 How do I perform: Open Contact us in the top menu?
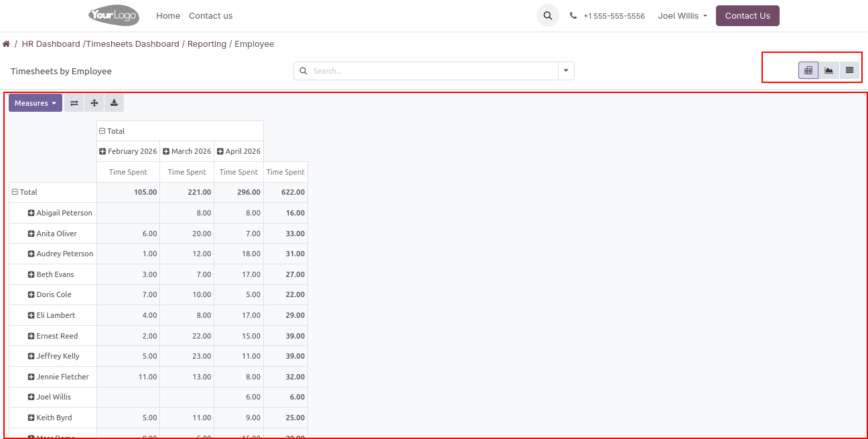pos(210,16)
